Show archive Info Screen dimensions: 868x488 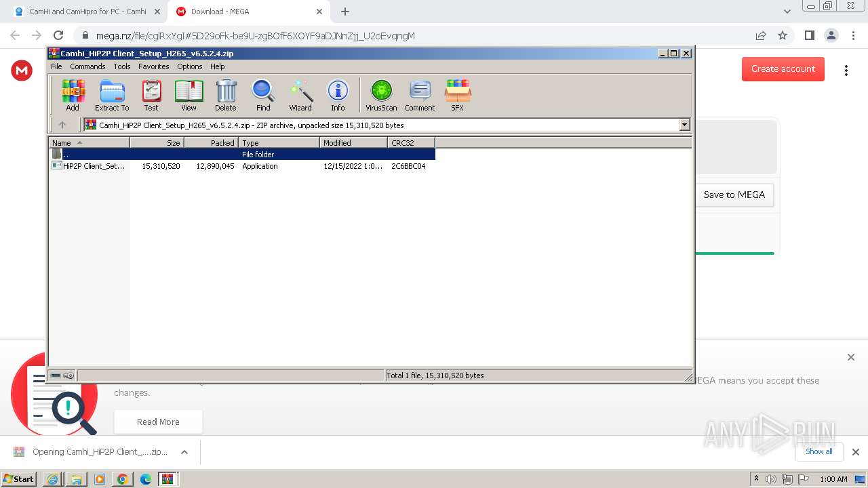pyautogui.click(x=338, y=95)
